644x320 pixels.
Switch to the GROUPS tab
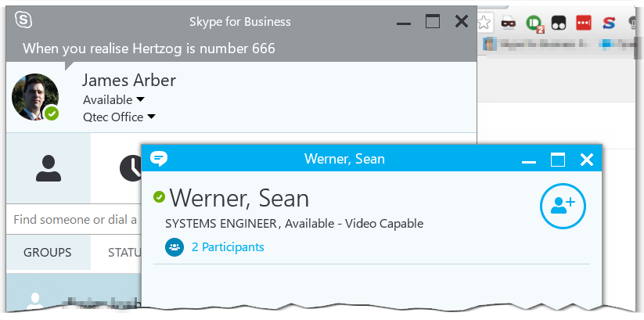click(48, 252)
